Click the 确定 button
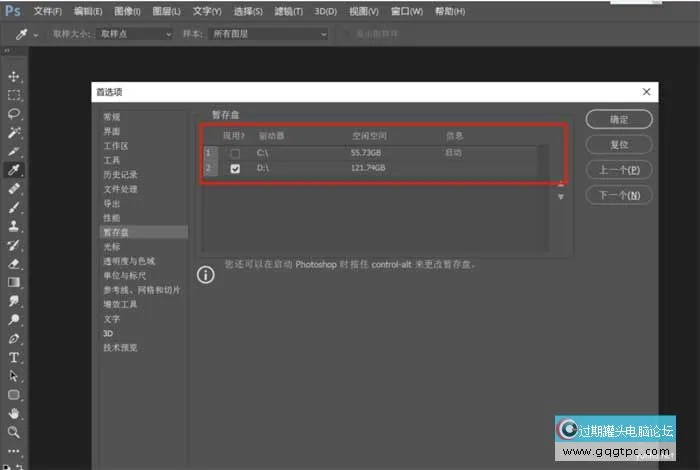 pos(619,119)
